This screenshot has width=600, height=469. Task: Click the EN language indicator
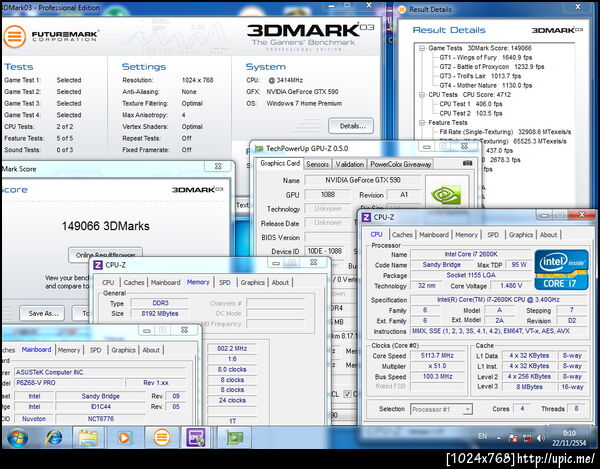483,436
